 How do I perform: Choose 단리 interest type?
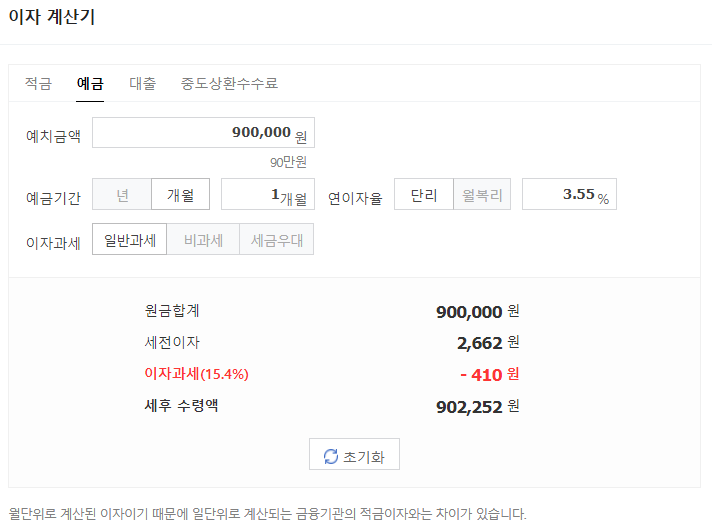tap(424, 194)
